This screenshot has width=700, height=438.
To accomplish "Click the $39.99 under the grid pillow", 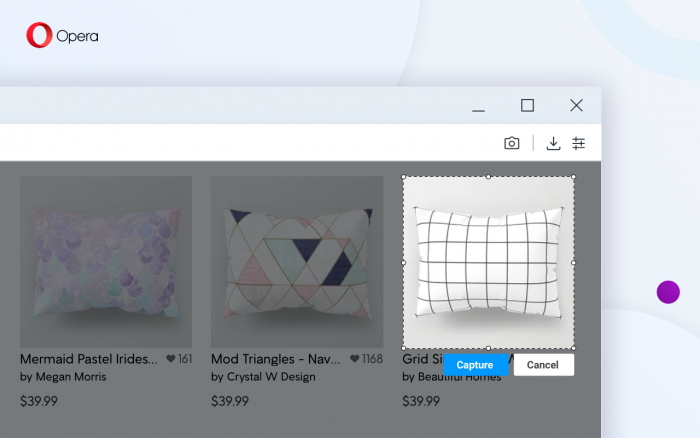I will [421, 401].
